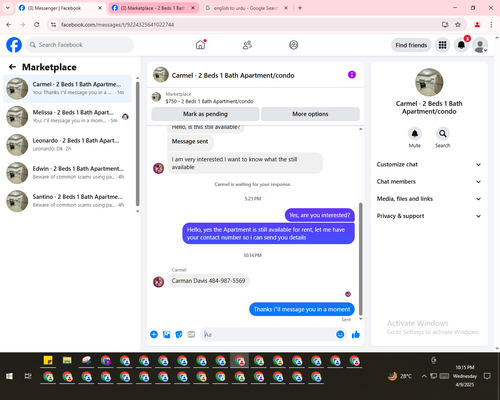This screenshot has width=500, height=400.
Task: Click More options button
Action: coord(310,114)
